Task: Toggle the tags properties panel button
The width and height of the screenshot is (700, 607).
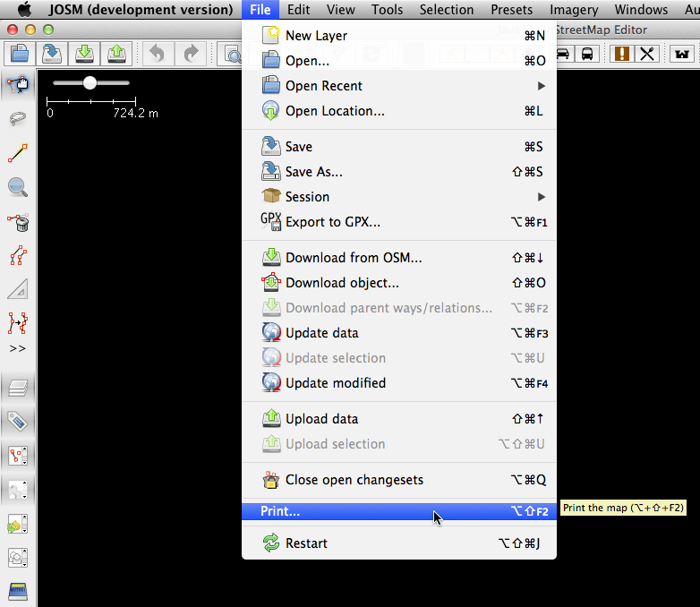Action: click(18, 422)
